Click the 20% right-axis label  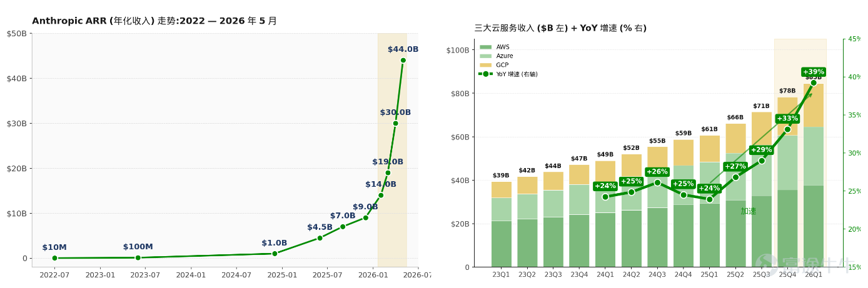(x=854, y=229)
